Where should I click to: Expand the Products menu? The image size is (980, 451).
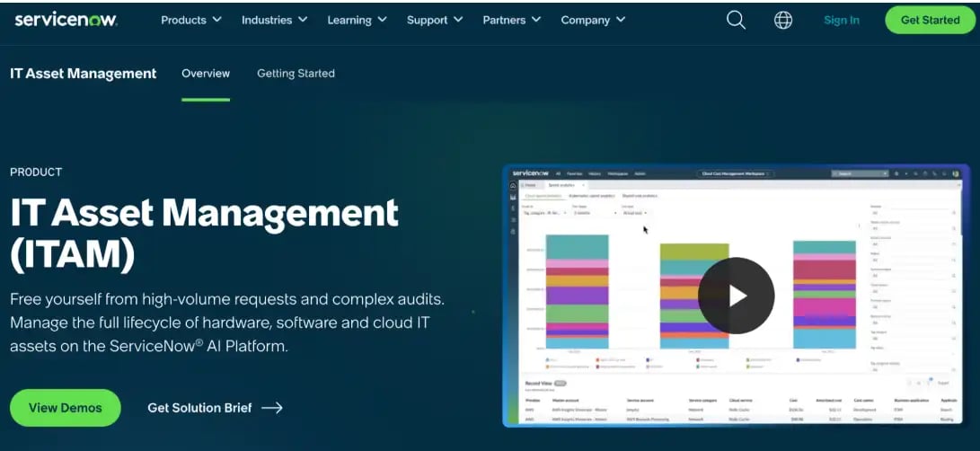point(191,20)
